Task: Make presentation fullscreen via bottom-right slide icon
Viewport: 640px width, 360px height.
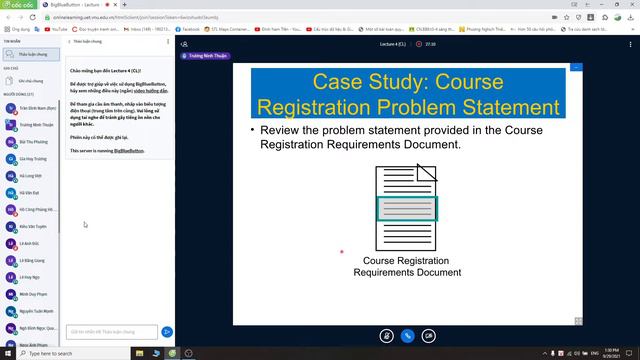Action: click(x=578, y=321)
